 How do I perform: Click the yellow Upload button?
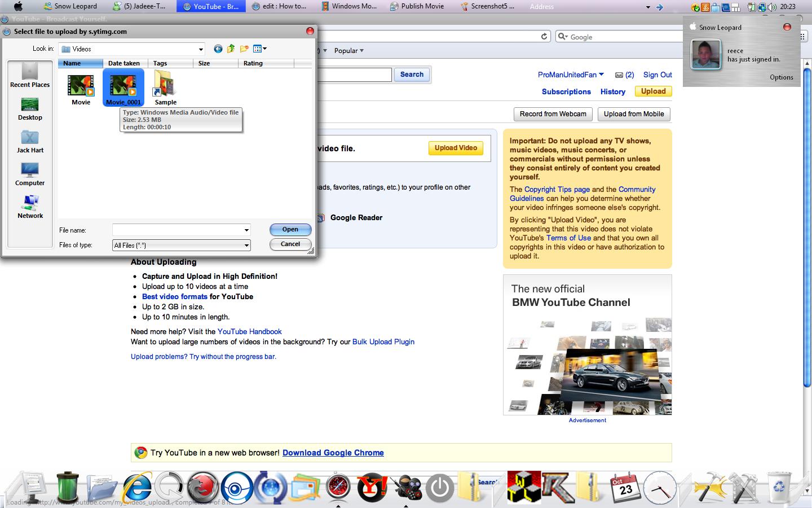[x=654, y=91]
